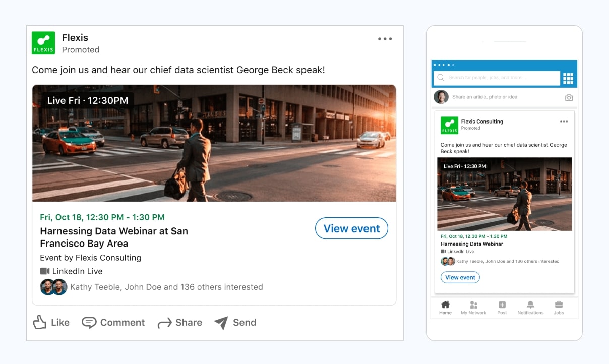Open the overflow menu on the mobile ad

tap(564, 121)
